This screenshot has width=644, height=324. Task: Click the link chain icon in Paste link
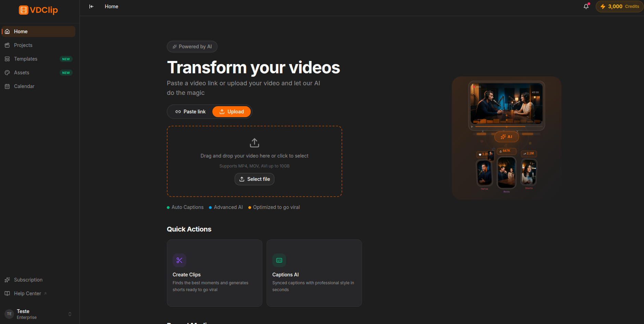178,112
